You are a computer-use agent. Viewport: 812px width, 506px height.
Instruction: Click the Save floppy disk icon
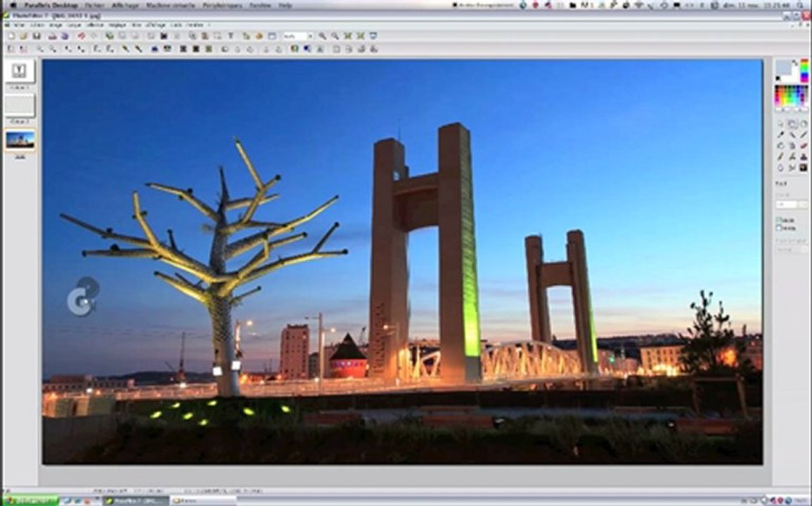click(x=37, y=37)
